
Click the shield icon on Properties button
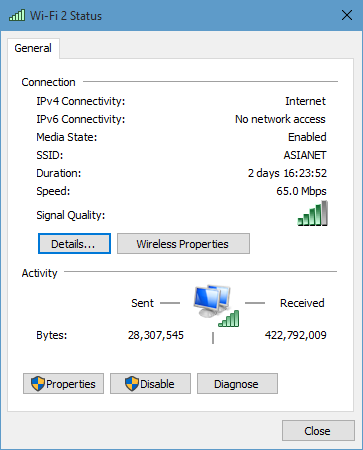pyautogui.click(x=38, y=384)
